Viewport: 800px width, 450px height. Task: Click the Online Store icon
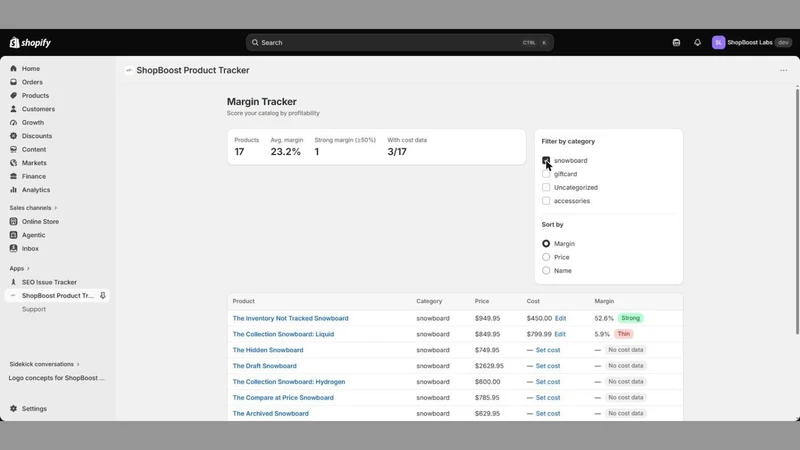[x=13, y=221]
